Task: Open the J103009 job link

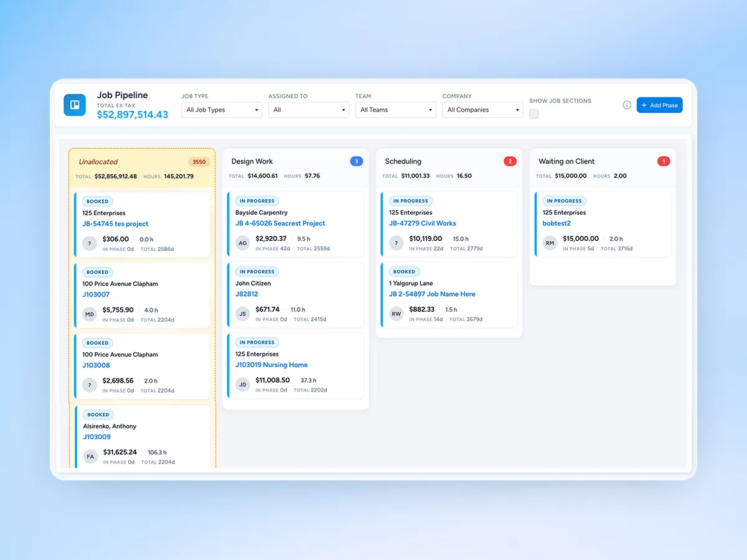Action: pyautogui.click(x=96, y=437)
